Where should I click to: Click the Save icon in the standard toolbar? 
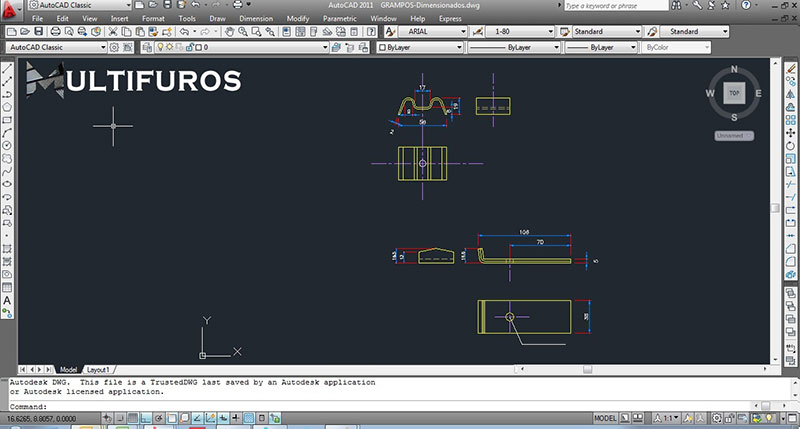point(40,32)
